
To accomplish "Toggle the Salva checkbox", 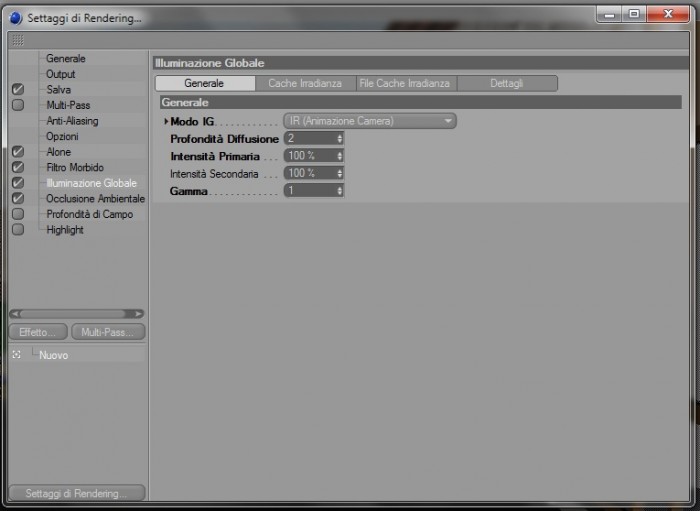I will click(x=18, y=89).
